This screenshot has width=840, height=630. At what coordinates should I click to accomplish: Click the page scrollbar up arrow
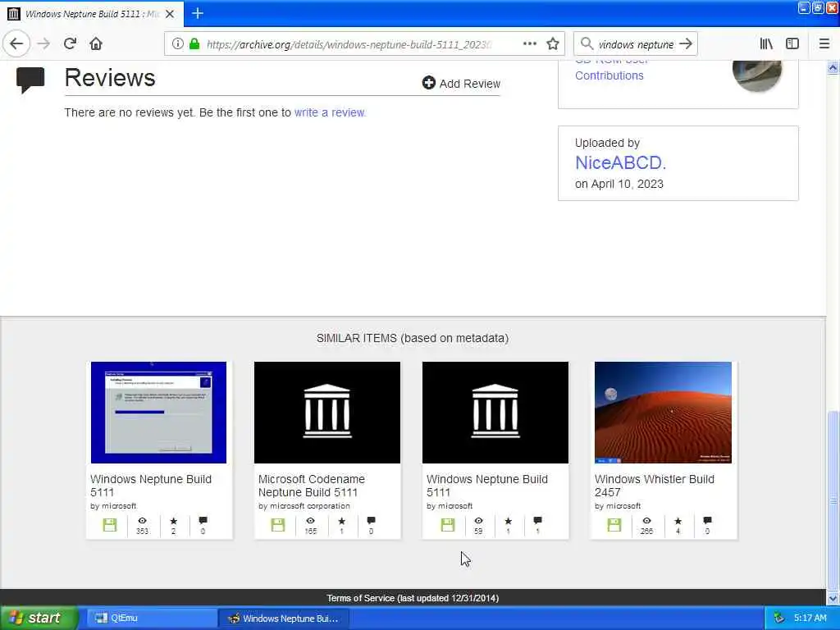pyautogui.click(x=833, y=67)
